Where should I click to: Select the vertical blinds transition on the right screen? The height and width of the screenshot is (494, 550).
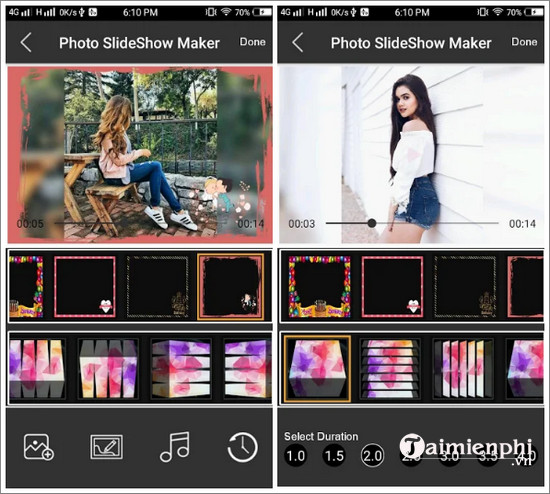[x=463, y=368]
